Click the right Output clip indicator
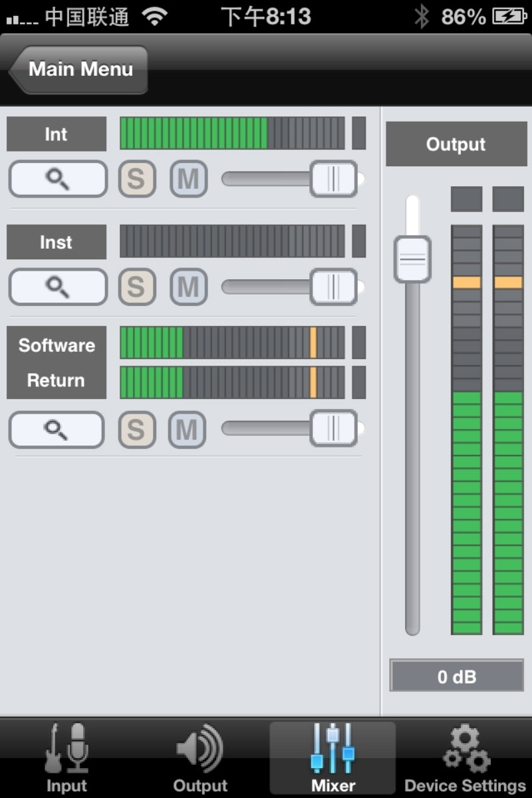The height and width of the screenshot is (798, 532). [508, 199]
